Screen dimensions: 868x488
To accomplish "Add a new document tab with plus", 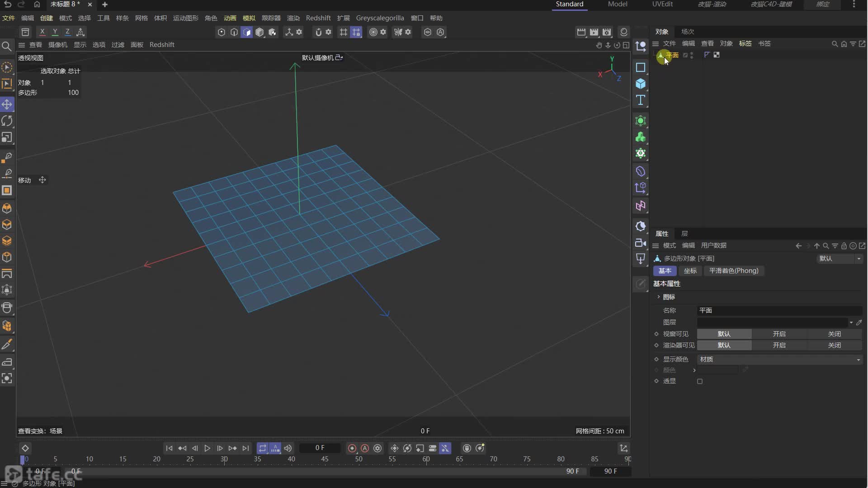I will coord(105,5).
